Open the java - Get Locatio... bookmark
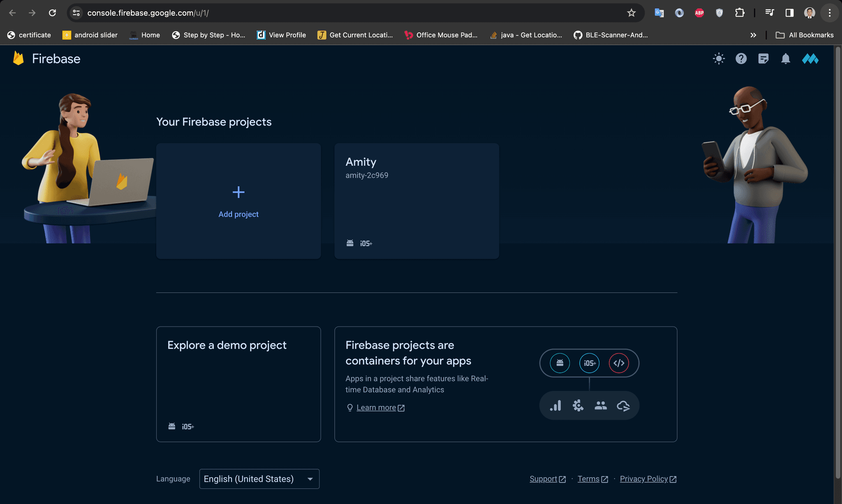Image resolution: width=842 pixels, height=504 pixels. [x=526, y=35]
